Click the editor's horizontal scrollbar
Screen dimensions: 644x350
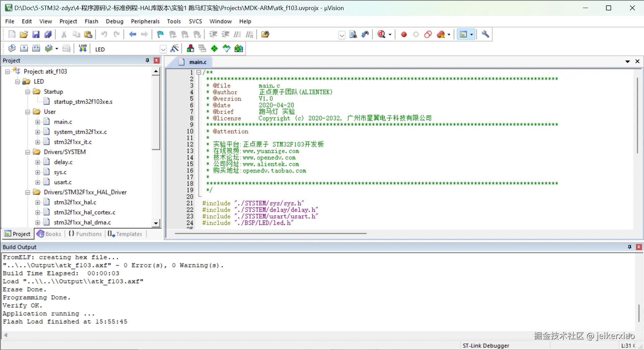coord(270,233)
